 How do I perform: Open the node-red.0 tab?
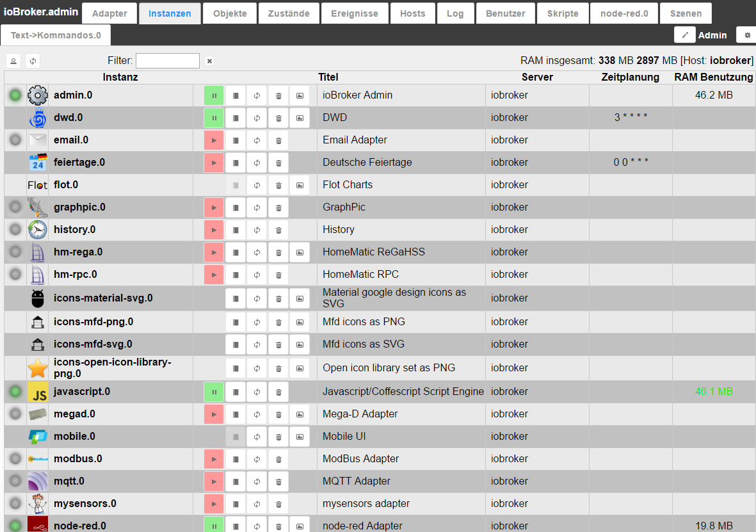tap(624, 13)
